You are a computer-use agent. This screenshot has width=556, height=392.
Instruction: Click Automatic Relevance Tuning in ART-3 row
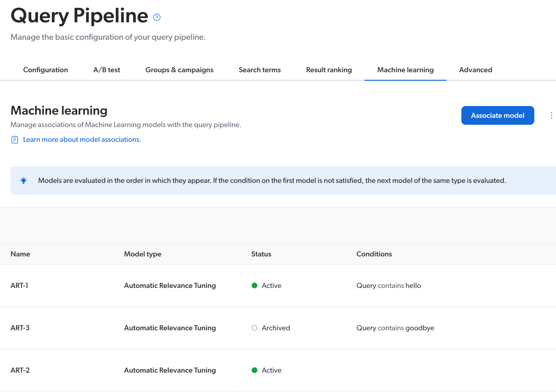pyautogui.click(x=170, y=328)
